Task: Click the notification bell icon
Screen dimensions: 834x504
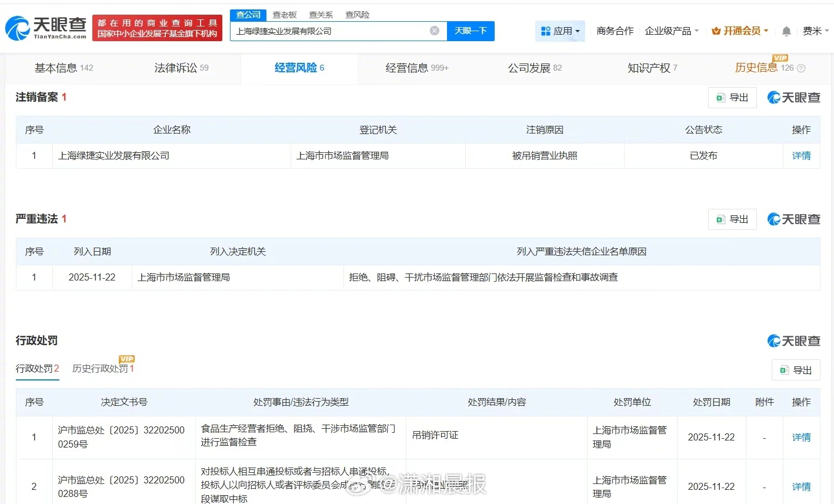Action: [x=786, y=31]
